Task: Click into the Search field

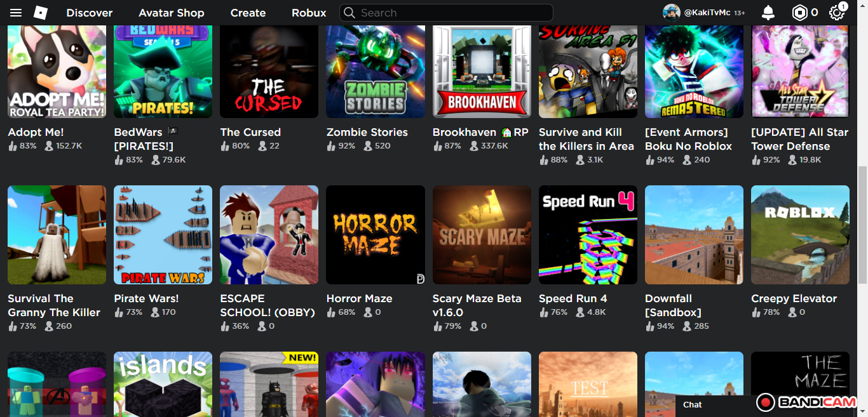Action: pyautogui.click(x=451, y=13)
